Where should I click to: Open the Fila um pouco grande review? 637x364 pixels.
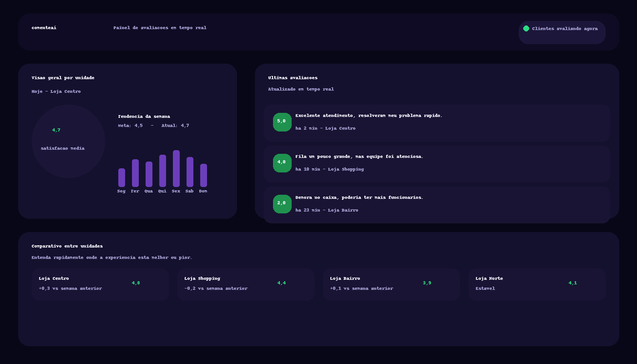437,163
